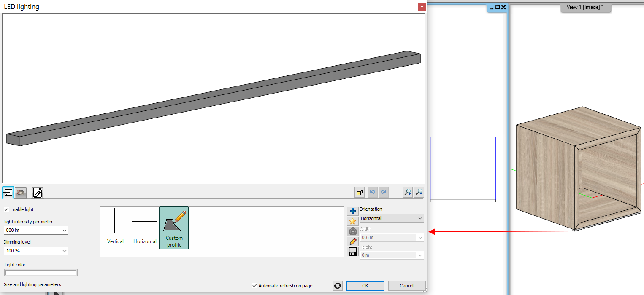Save profile with the floppy disk icon

point(352,252)
